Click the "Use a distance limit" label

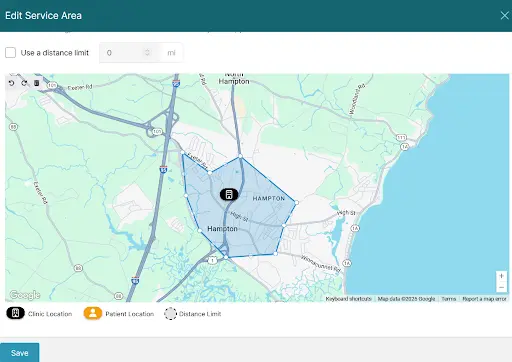click(55, 53)
